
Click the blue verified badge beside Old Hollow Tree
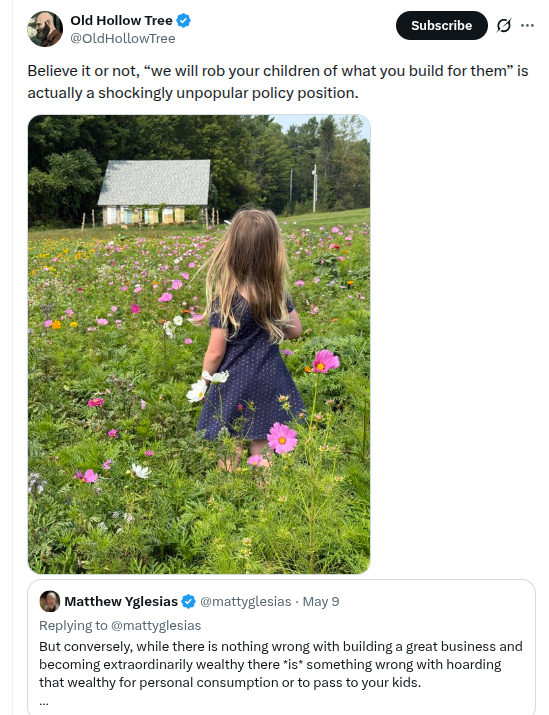coord(183,21)
